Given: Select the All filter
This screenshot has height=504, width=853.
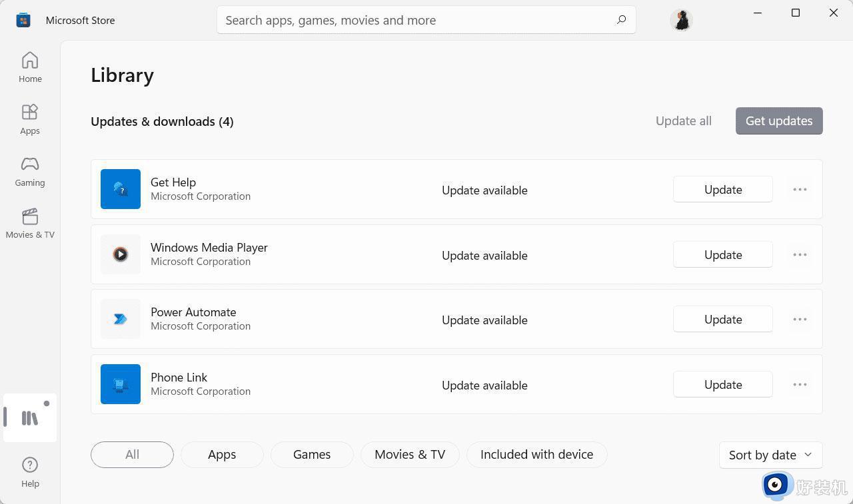Looking at the screenshot, I should point(132,455).
